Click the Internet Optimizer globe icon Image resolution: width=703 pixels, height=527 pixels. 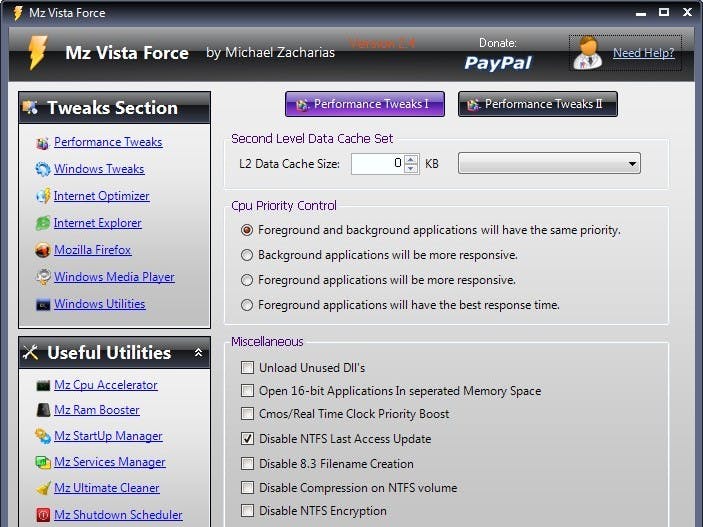tap(43, 196)
